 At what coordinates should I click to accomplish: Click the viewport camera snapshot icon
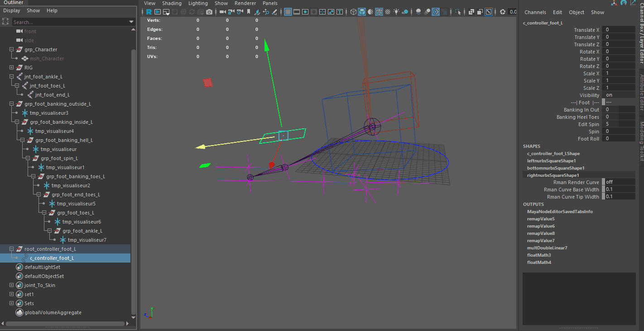209,12
